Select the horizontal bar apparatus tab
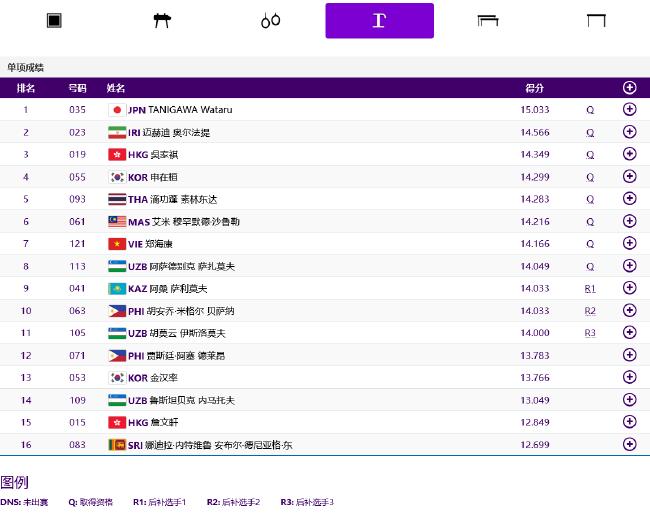650x516 pixels. (x=596, y=20)
